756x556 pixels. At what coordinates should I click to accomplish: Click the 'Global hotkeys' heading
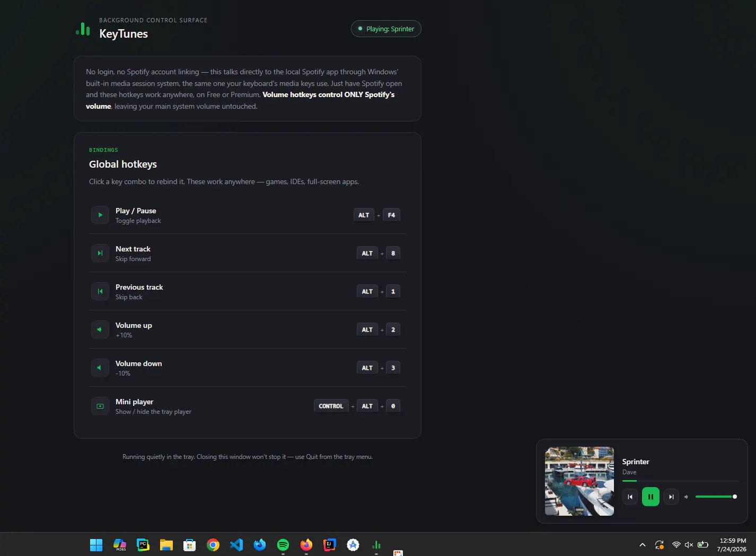tap(123, 164)
